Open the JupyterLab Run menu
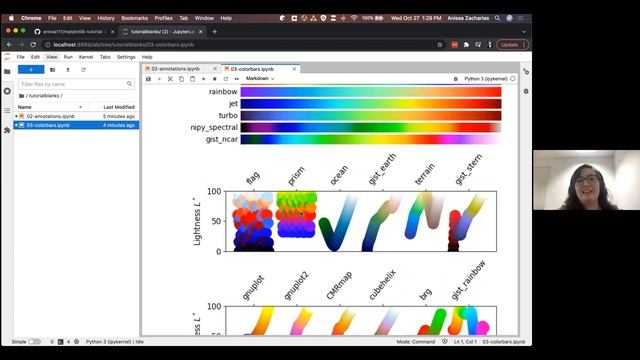 coord(68,57)
